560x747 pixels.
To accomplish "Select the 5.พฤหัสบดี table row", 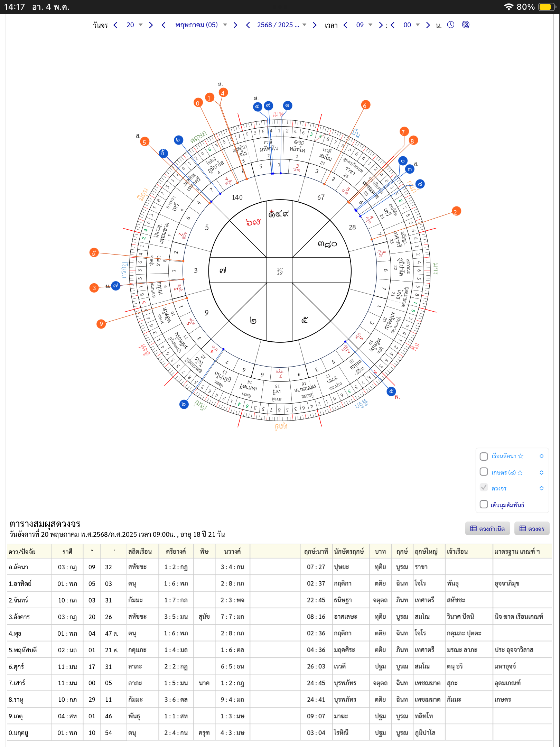I will pyautogui.click(x=280, y=650).
